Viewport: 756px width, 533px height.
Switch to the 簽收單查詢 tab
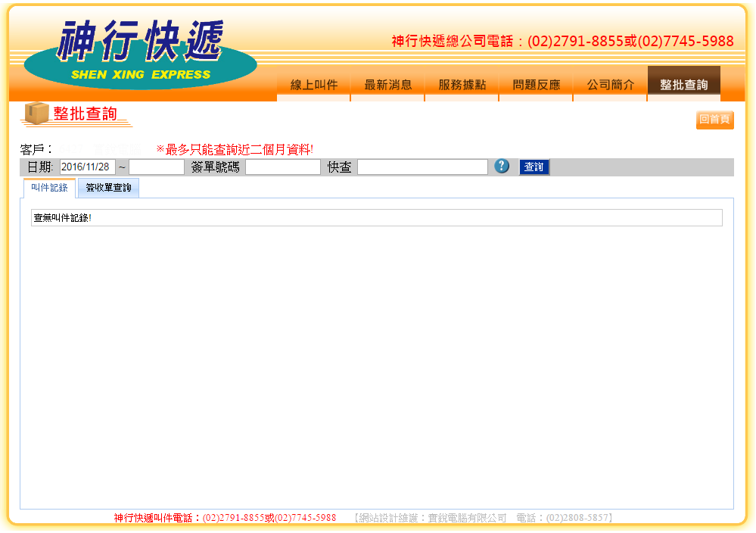click(108, 188)
